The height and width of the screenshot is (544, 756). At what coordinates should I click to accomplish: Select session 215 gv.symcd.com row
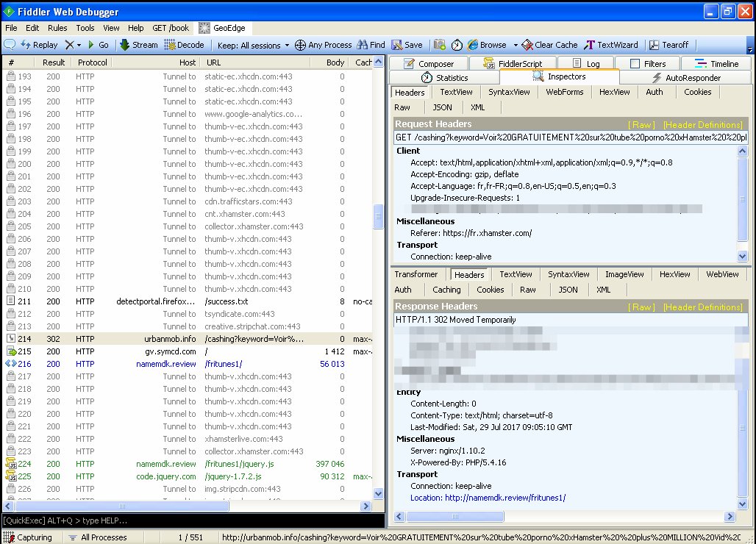click(x=188, y=351)
